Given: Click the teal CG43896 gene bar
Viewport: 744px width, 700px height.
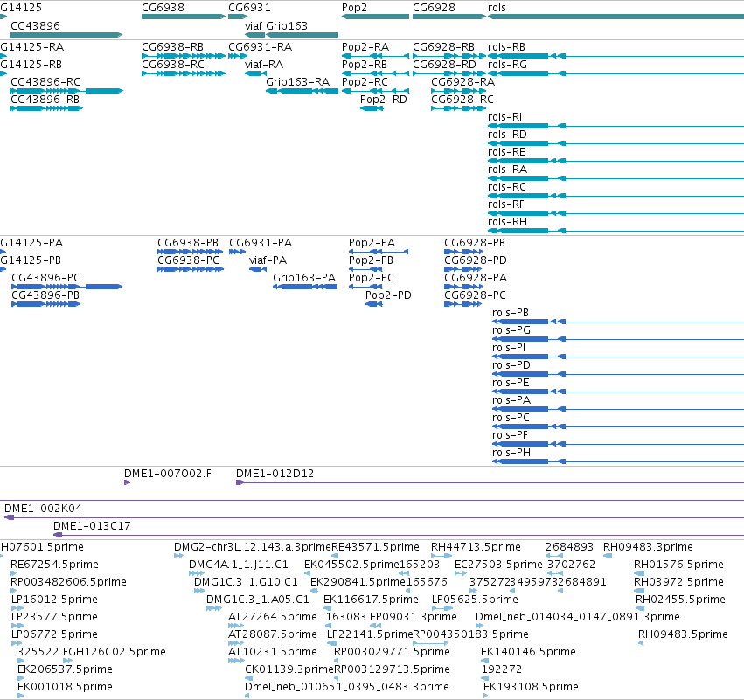Looking at the screenshot, I should tap(66, 35).
